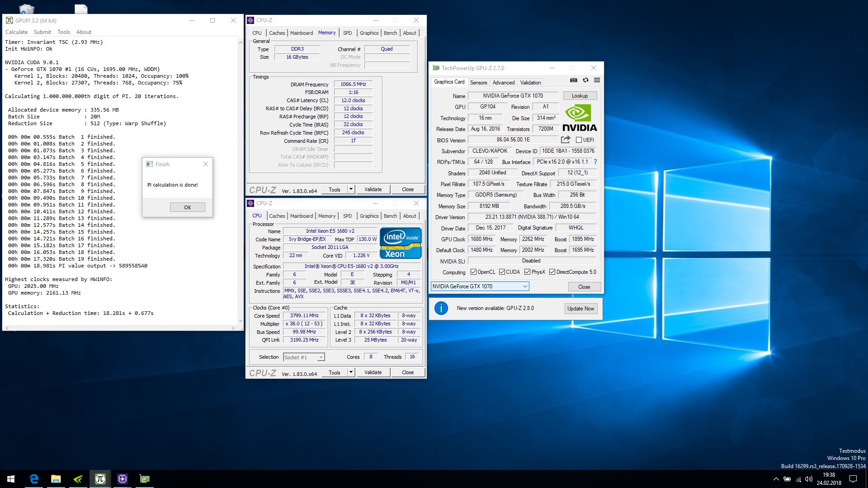This screenshot has height=488, width=868.
Task: Click the Lookup button in GPU-Z
Action: click(x=580, y=96)
